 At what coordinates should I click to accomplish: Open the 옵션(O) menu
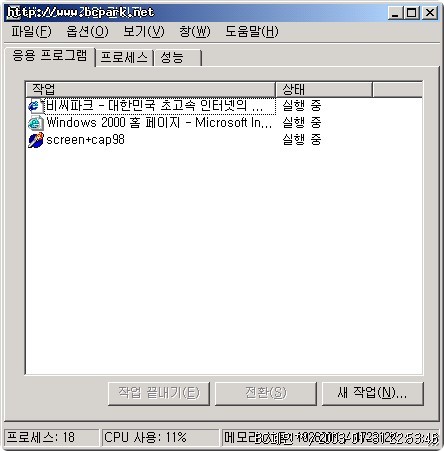tap(87, 32)
